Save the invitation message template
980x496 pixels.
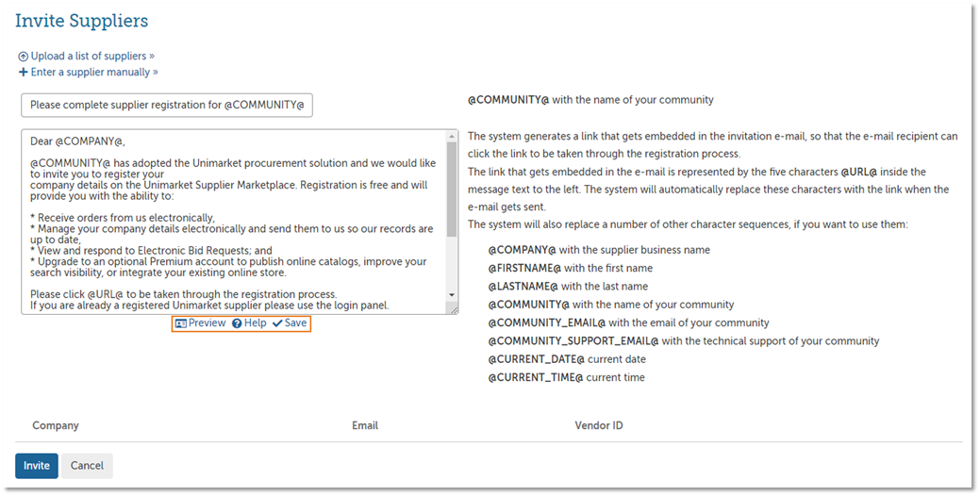click(295, 322)
